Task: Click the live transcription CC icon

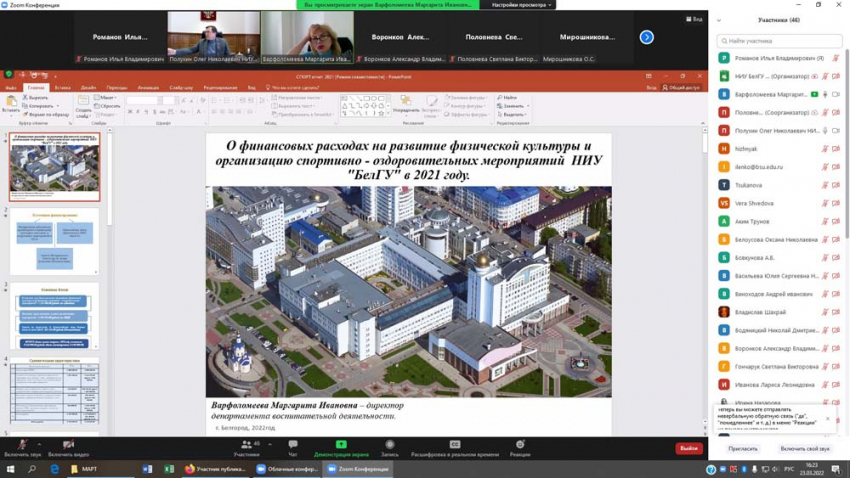Action: coord(455,445)
